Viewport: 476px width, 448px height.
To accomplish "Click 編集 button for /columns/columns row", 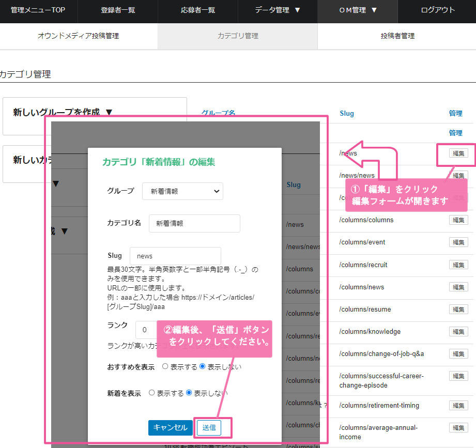I will click(458, 220).
